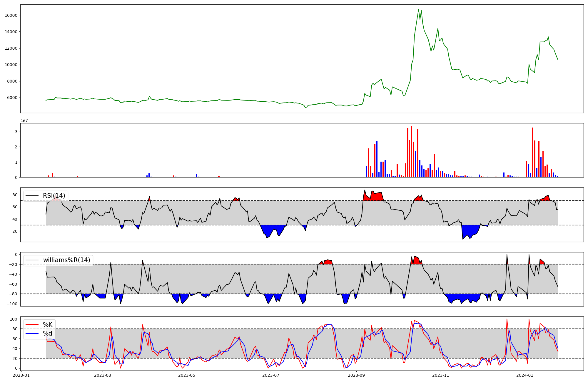This screenshot has height=382, width=588.
Task: Click the highest peak of the green price line
Action: click(x=418, y=9)
